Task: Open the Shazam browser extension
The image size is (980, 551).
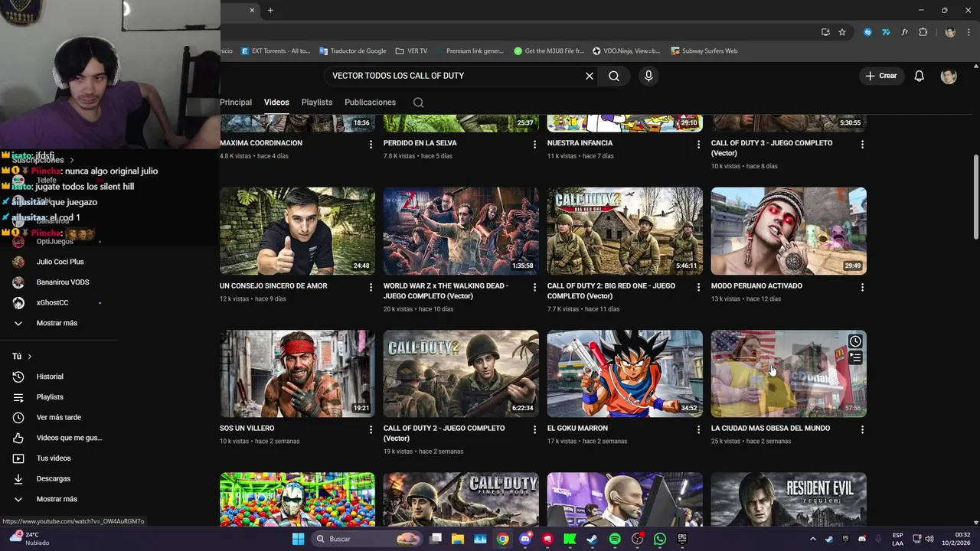Action: click(x=867, y=32)
